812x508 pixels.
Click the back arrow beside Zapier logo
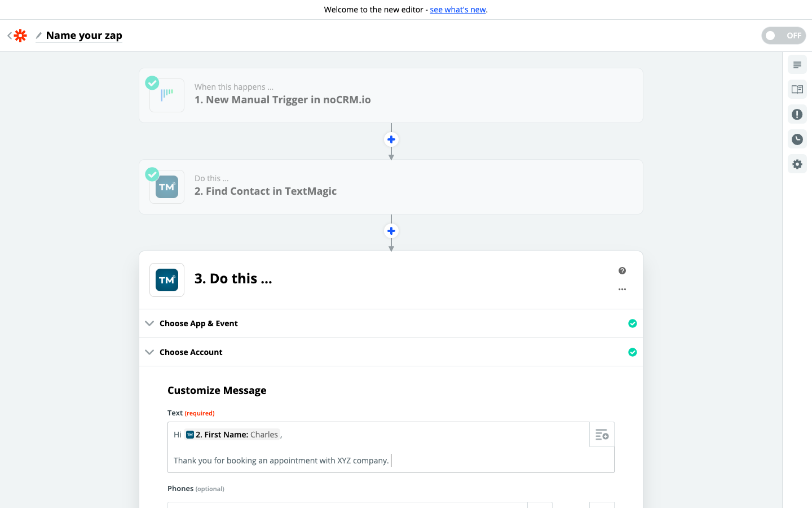10,36
